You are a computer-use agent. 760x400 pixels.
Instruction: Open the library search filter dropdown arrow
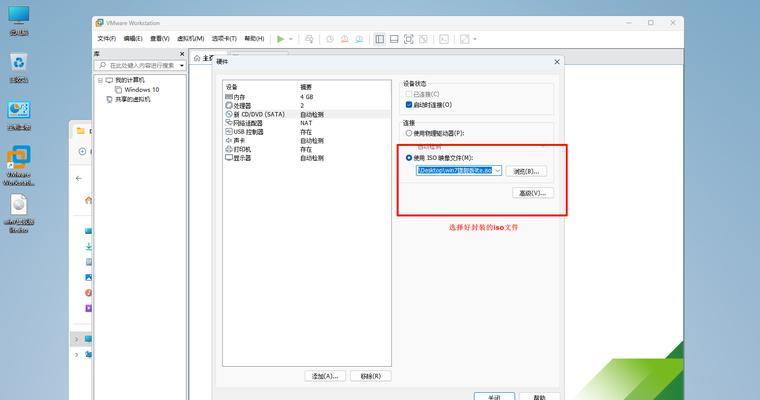182,65
